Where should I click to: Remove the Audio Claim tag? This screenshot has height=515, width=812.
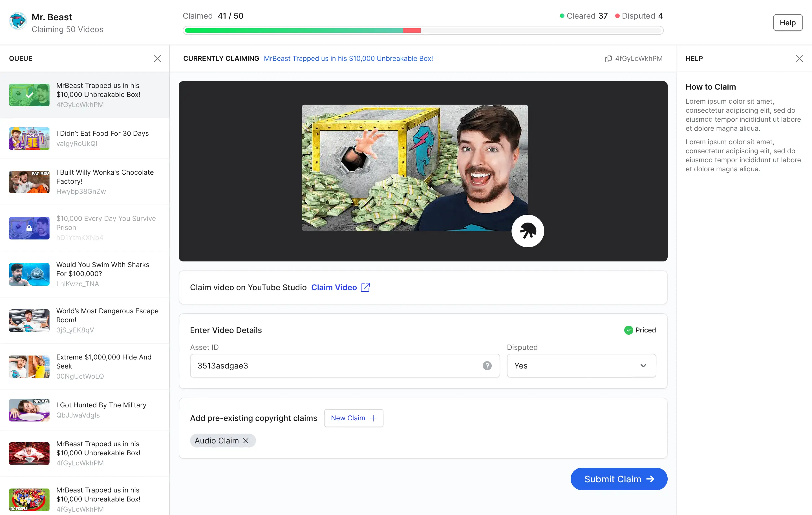tap(246, 441)
